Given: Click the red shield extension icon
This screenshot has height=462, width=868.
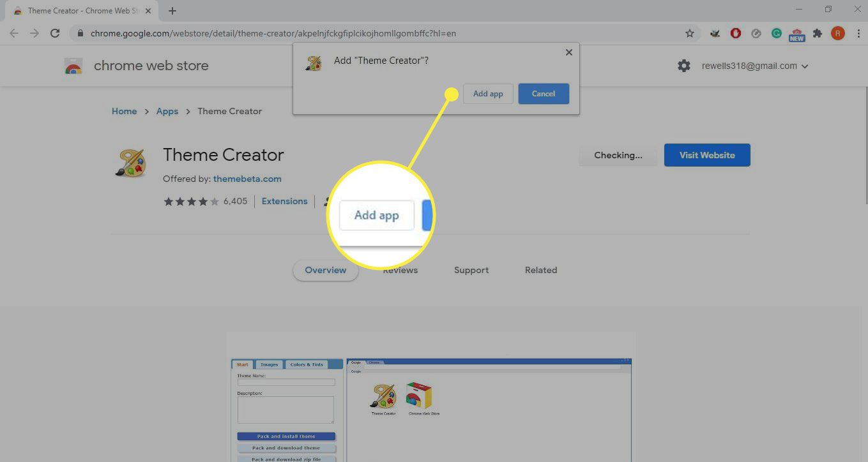Looking at the screenshot, I should tap(736, 33).
